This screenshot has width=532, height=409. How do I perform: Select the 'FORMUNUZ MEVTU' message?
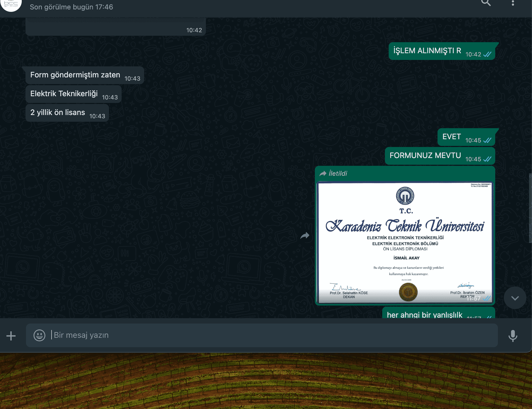pos(440,156)
